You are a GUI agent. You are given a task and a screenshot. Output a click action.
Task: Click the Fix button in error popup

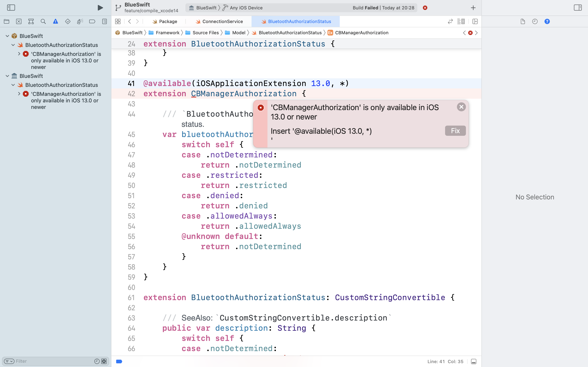pyautogui.click(x=455, y=131)
